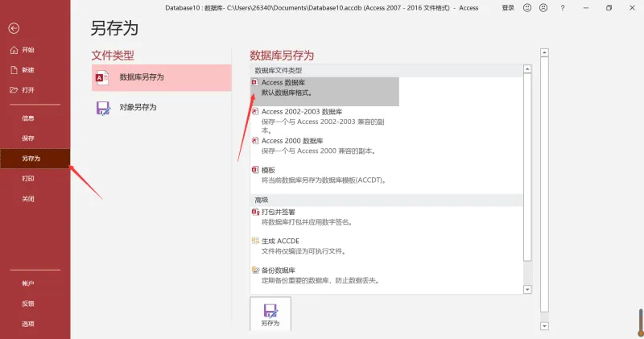Click the outer pane scroll-down arrow
644x339 pixels.
pyautogui.click(x=544, y=326)
